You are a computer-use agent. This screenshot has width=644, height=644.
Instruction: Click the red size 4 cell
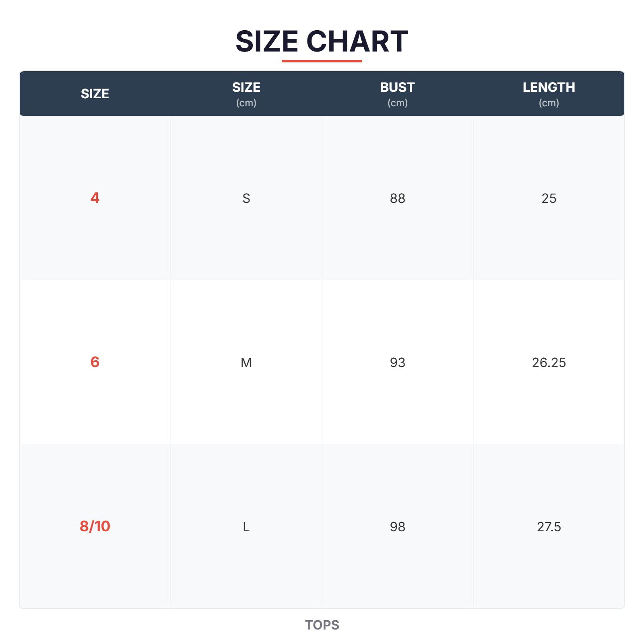click(x=95, y=198)
